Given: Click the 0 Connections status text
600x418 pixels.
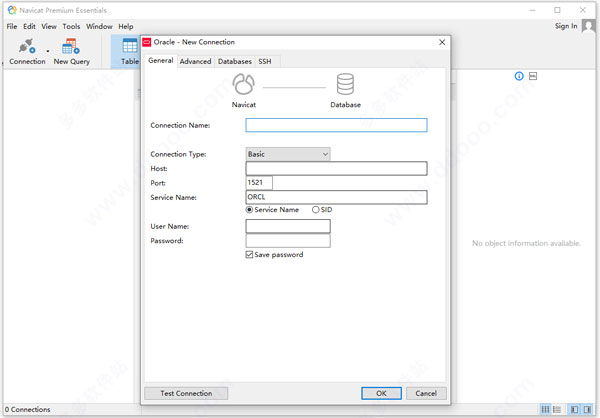Looking at the screenshot, I should (28, 410).
